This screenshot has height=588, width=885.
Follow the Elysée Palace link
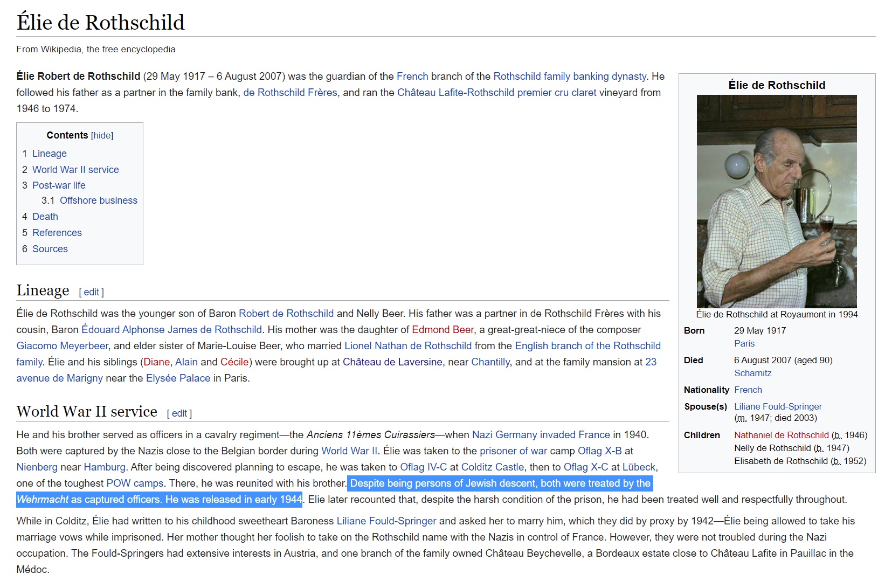178,378
